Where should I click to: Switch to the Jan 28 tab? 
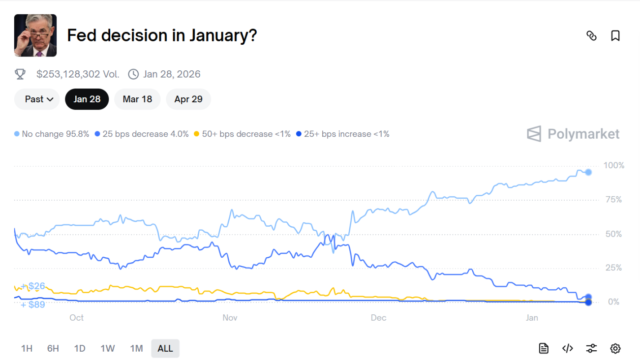click(87, 99)
